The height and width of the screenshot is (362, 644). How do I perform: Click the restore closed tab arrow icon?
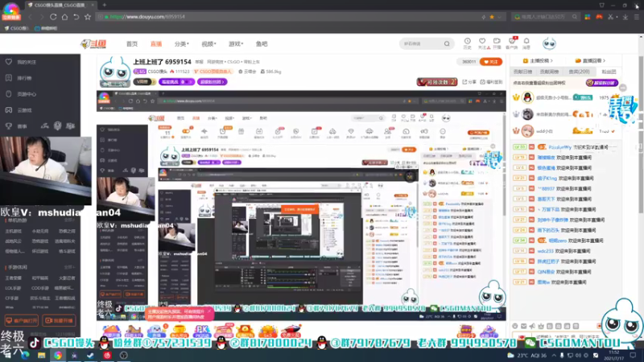click(x=76, y=17)
